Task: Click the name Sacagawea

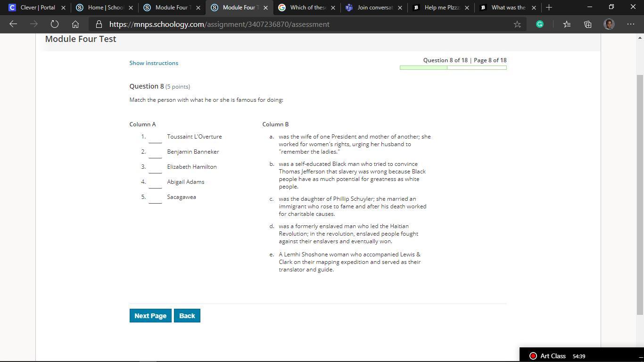Action: (182, 197)
